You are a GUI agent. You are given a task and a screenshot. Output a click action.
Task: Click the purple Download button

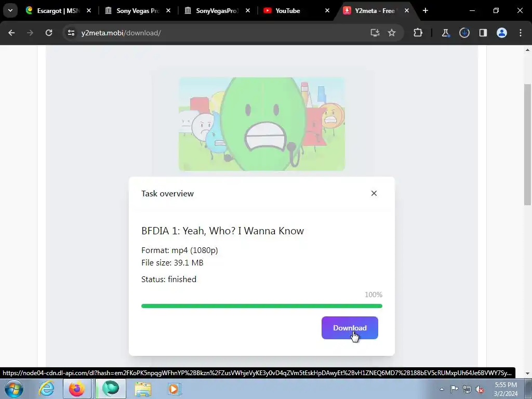(x=350, y=328)
